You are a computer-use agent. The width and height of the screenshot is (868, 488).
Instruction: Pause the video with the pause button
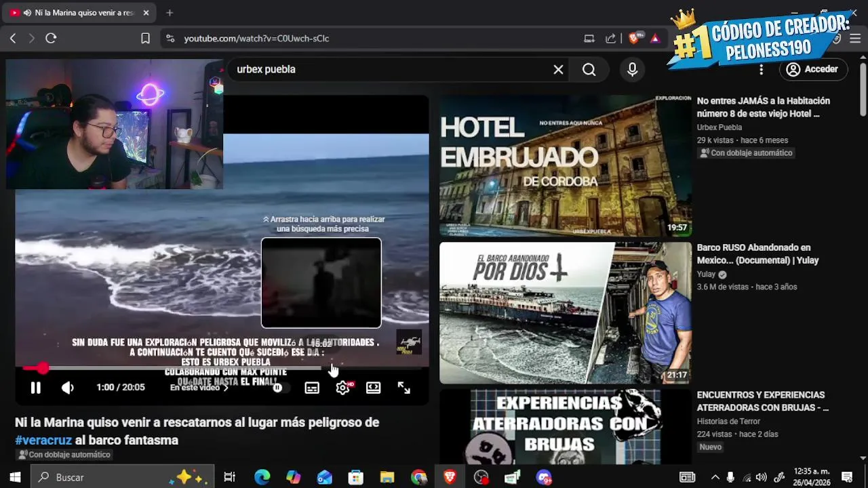35,388
